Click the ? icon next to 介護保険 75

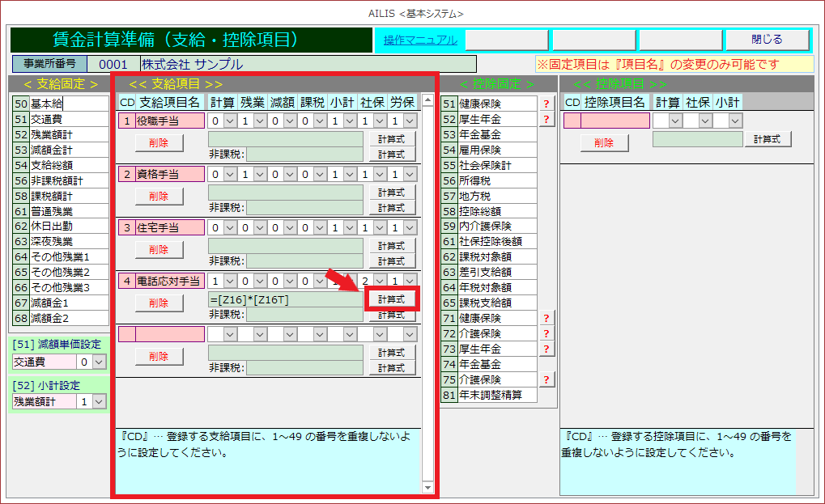[546, 379]
